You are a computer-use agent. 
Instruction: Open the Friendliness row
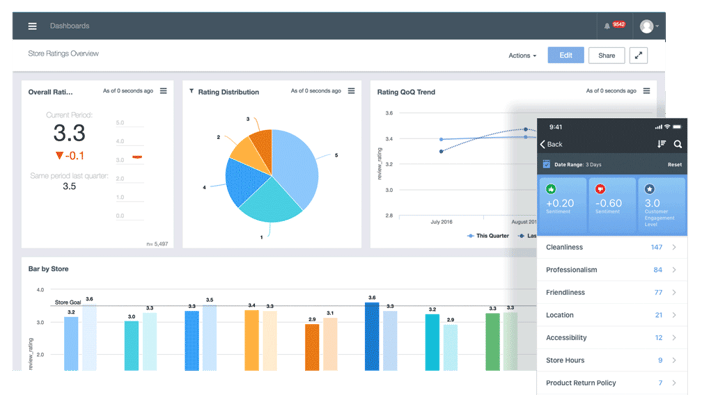612,292
